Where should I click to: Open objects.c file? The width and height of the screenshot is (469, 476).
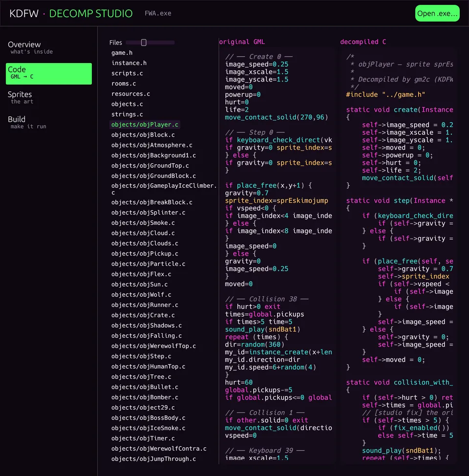tap(127, 104)
